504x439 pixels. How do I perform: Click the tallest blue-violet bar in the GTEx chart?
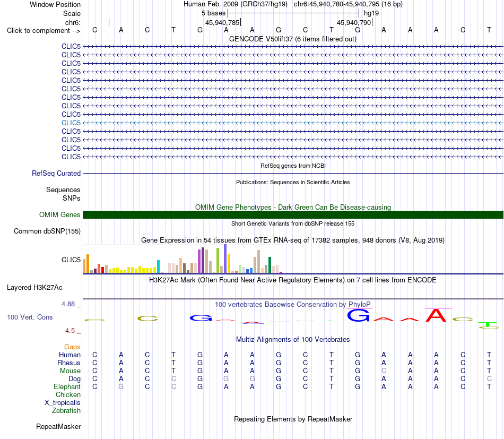(x=225, y=259)
